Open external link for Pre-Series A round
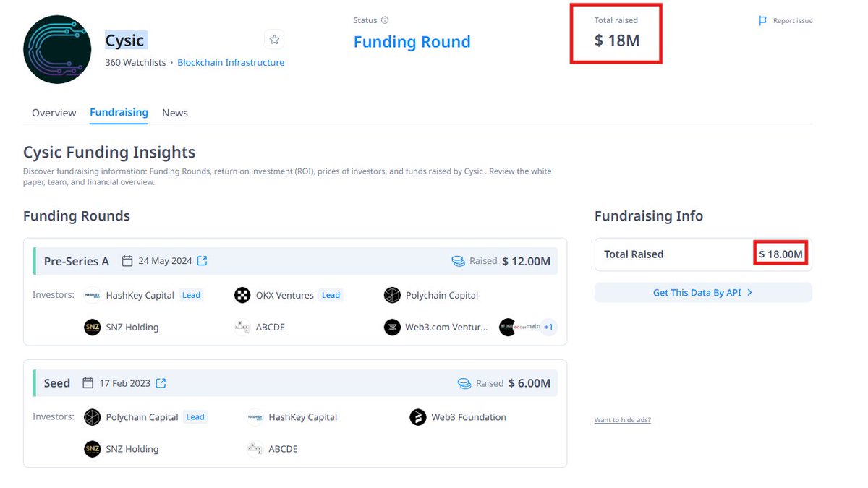Screen dimensions: 868x488 203,261
